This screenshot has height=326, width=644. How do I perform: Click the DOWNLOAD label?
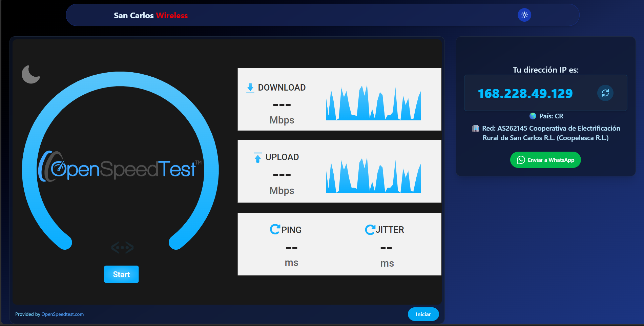282,88
